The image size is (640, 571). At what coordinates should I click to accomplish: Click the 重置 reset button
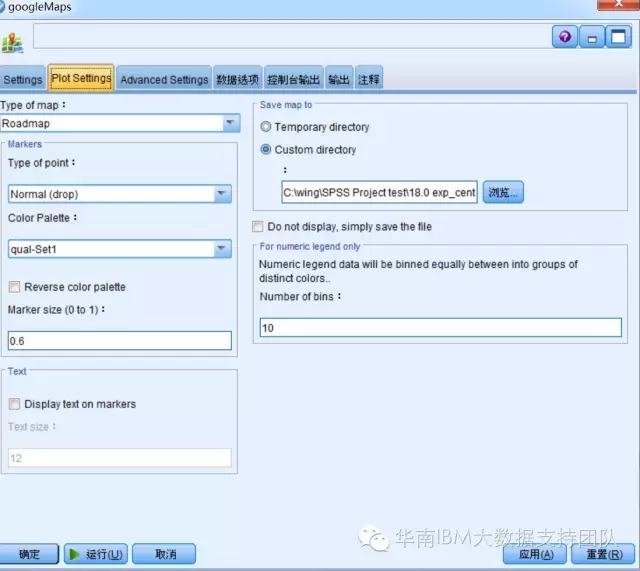point(604,554)
